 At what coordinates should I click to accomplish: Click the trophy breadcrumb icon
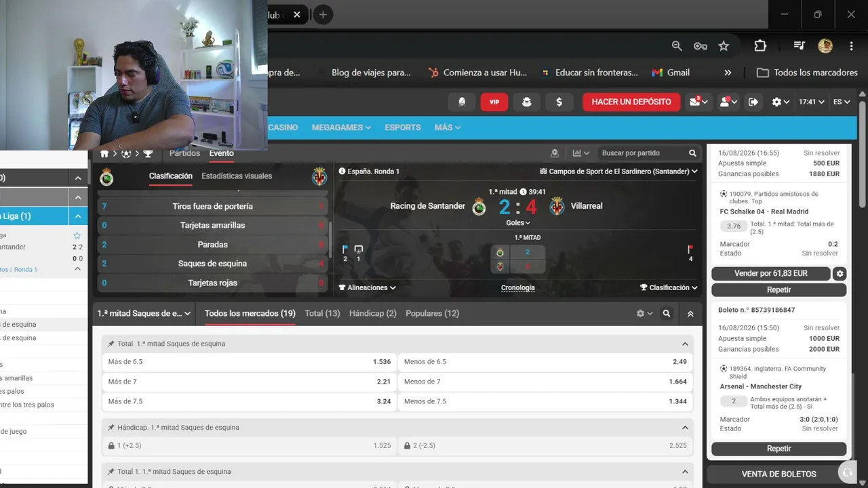(148, 154)
